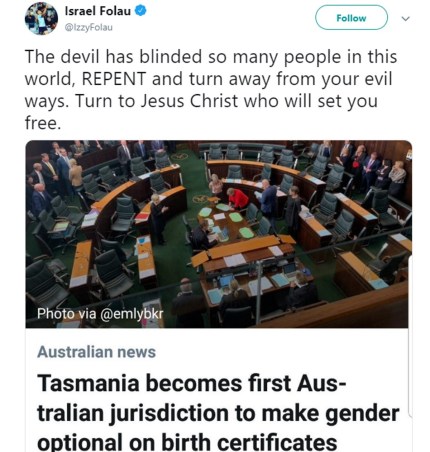
Task: Open the tweet text about the devil
Action: coord(211,89)
